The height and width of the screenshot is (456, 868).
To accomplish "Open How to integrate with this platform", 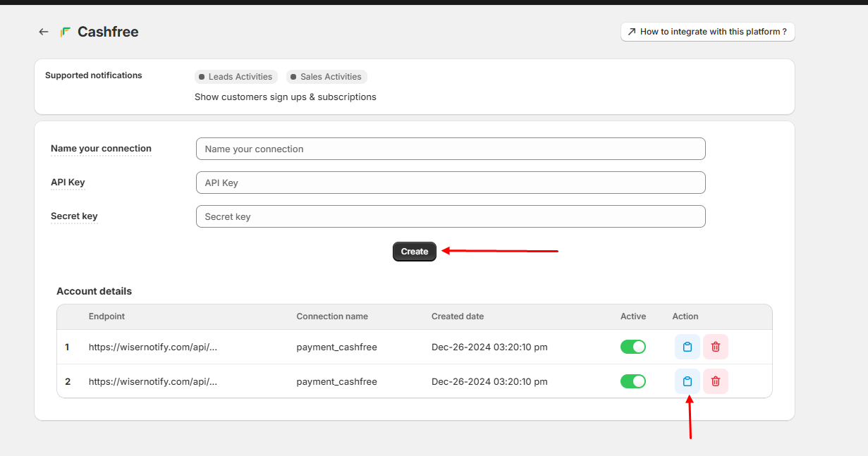I will click(708, 32).
